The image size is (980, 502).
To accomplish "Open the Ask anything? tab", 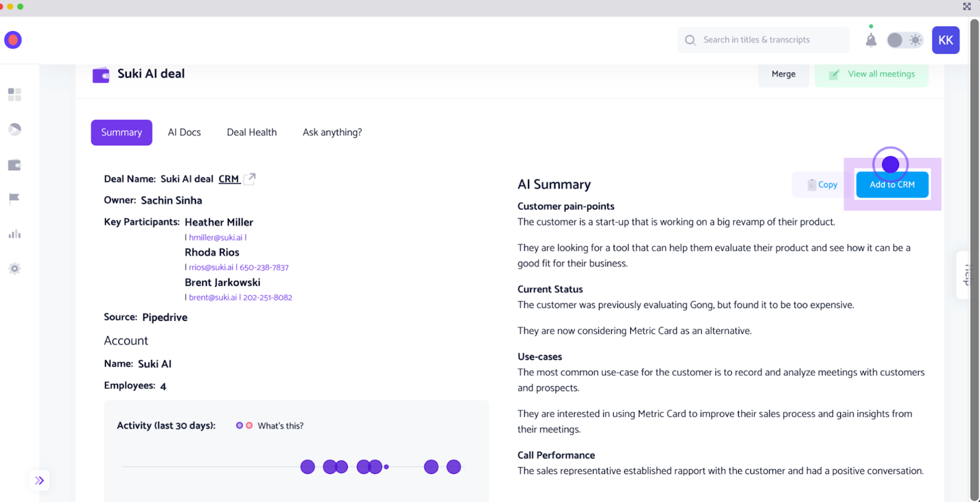I will click(x=332, y=132).
